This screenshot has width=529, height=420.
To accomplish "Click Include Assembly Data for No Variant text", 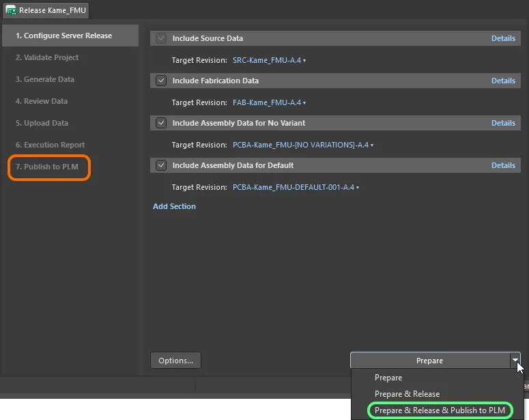I will click(x=239, y=123).
